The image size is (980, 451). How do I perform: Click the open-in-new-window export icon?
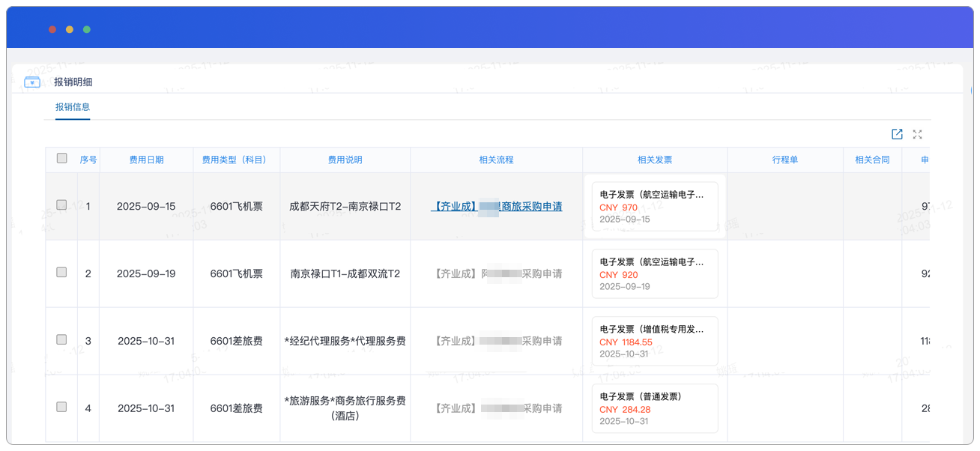(x=897, y=134)
